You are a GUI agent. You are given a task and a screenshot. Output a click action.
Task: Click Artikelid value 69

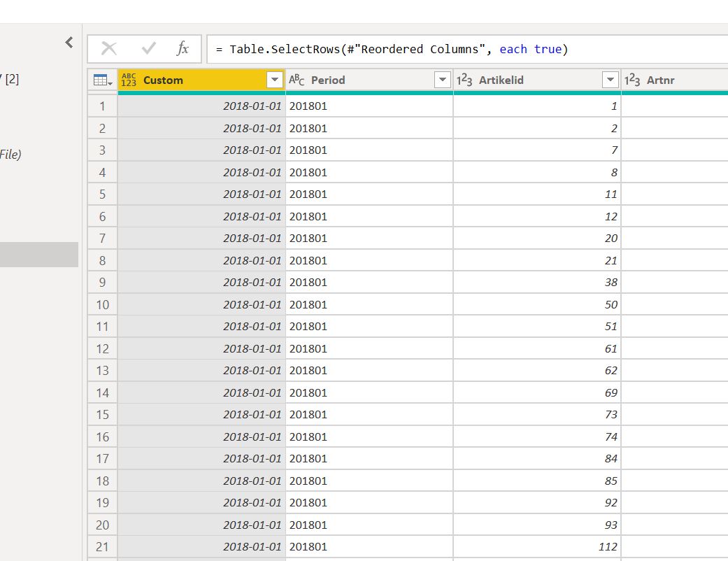click(x=536, y=393)
